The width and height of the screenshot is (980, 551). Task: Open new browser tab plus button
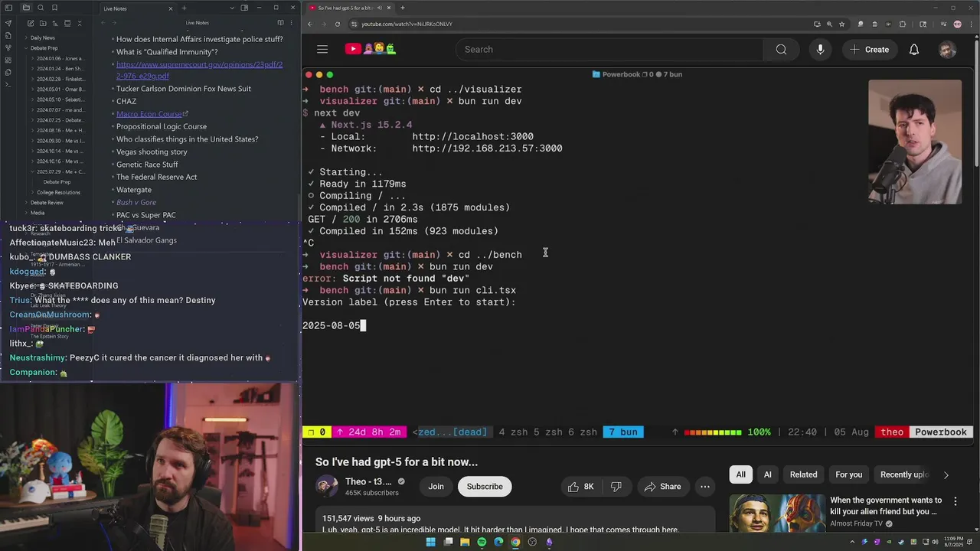403,8
